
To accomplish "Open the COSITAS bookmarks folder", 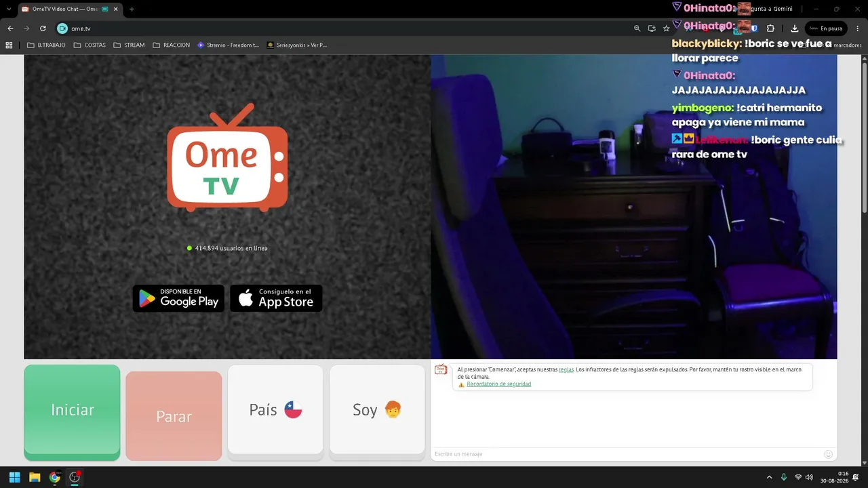I will point(89,45).
